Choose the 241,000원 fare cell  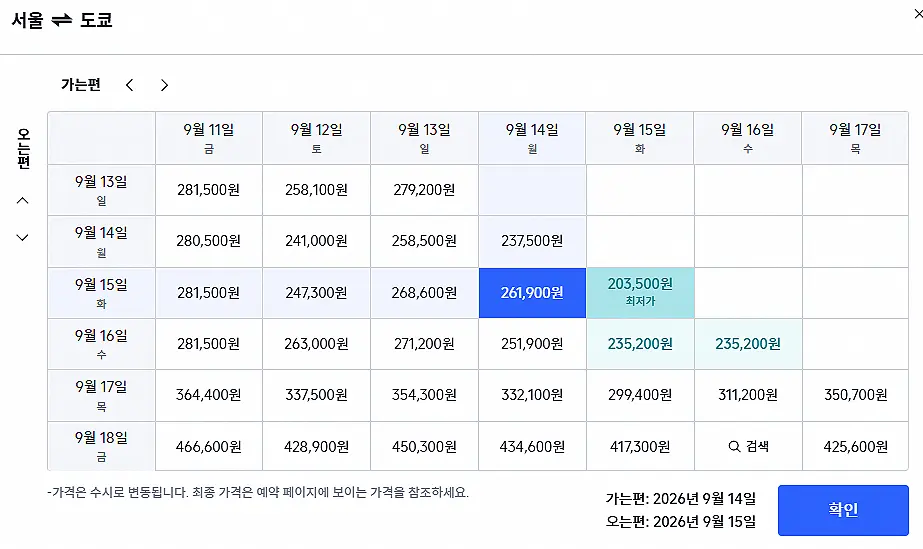coord(316,241)
